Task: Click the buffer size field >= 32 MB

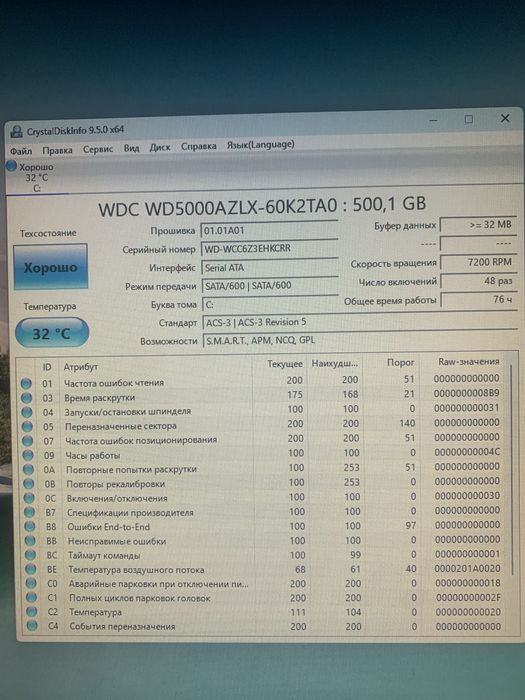Action: point(478,225)
